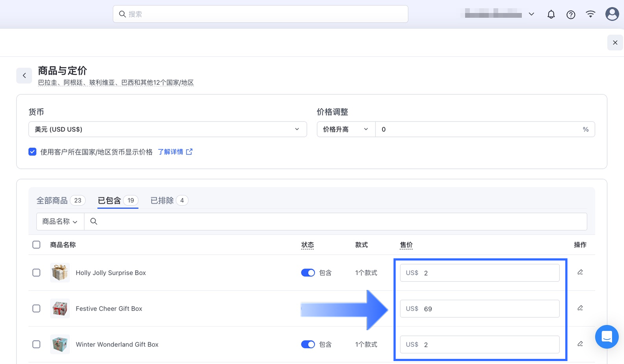The image size is (624, 364).
Task: Expand the store account dropdown chevron
Action: pyautogui.click(x=531, y=14)
